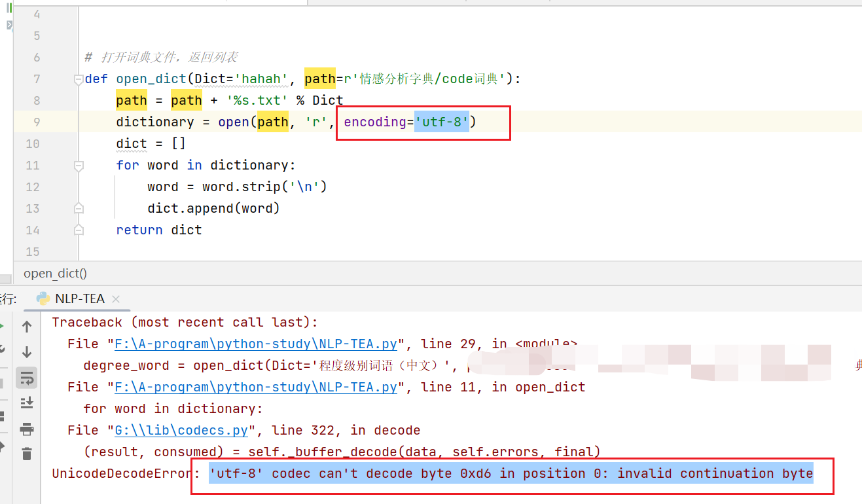Screen dimensions: 862x504
Task: Click the open_dict() expression field
Action: tap(55, 273)
